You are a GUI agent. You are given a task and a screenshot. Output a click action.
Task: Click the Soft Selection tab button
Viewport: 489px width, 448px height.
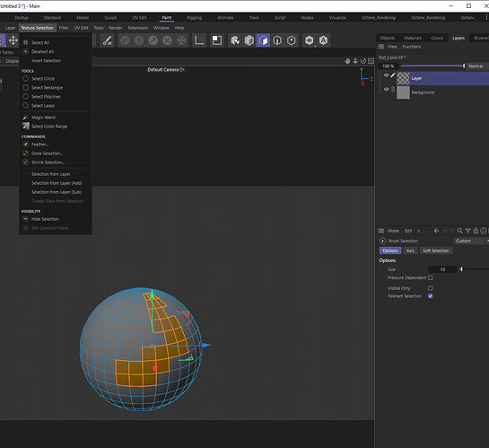[x=436, y=250]
